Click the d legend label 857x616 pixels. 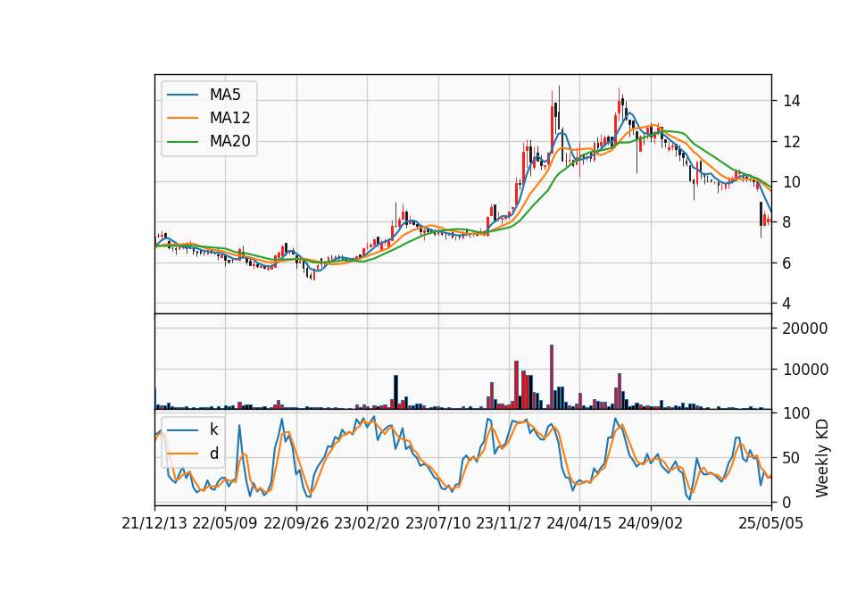[213, 454]
